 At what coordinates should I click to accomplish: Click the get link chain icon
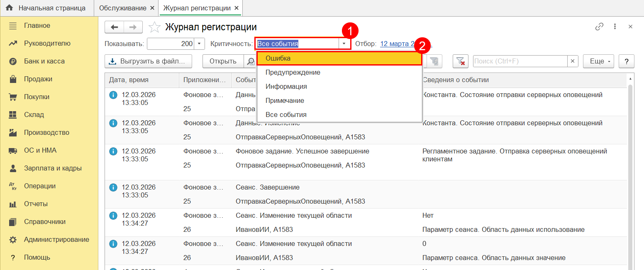(599, 27)
